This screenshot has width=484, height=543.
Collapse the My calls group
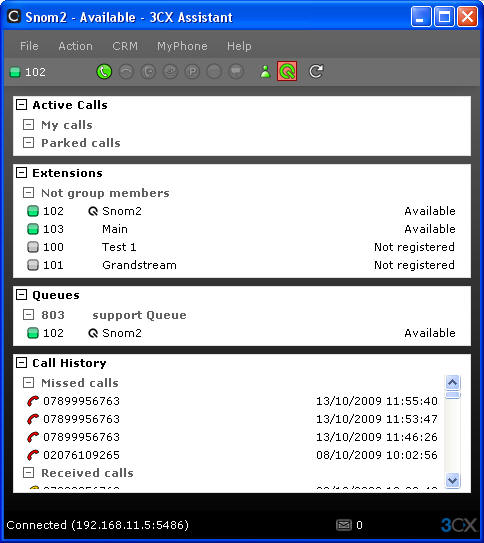(x=28, y=125)
